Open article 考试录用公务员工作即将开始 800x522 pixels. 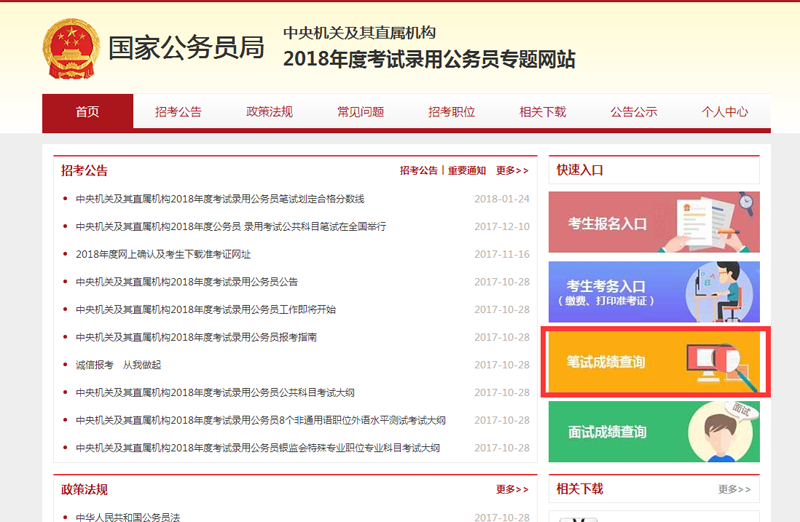(206, 309)
